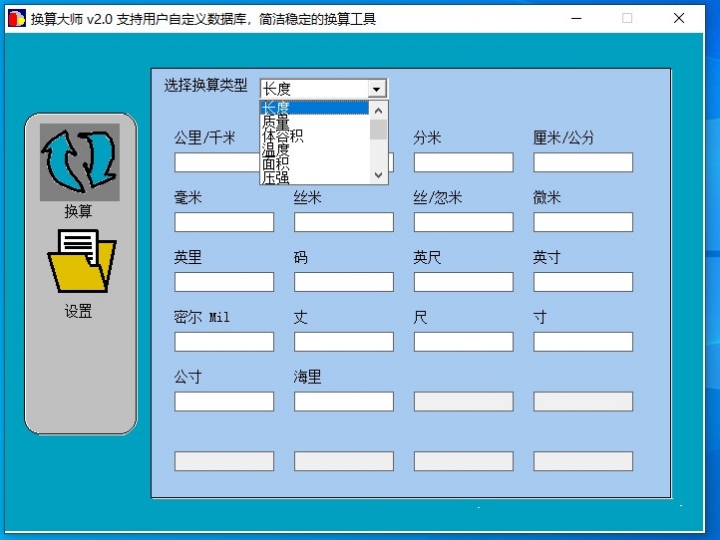Click the 换算 conversion arrows icon
The image size is (720, 540).
(79, 161)
